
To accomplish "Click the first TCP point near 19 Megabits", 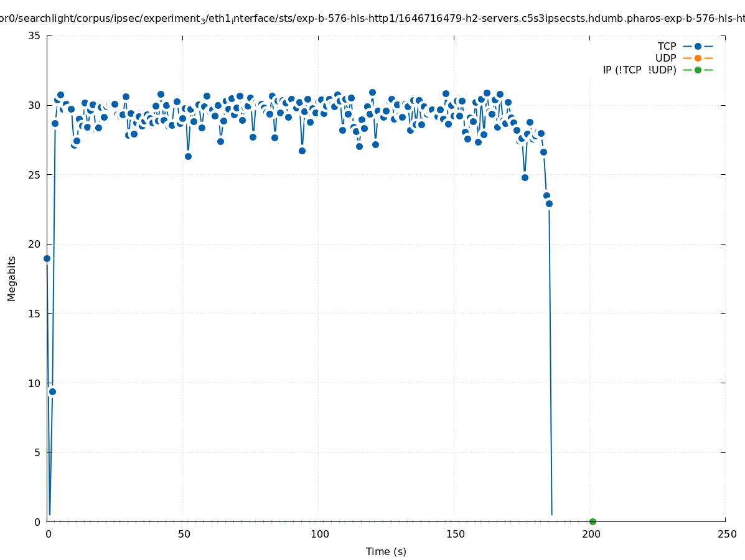I will coord(47,258).
